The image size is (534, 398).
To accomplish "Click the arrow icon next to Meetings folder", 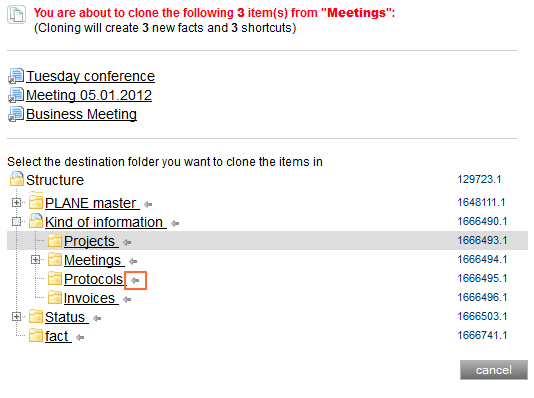I will pos(133,261).
